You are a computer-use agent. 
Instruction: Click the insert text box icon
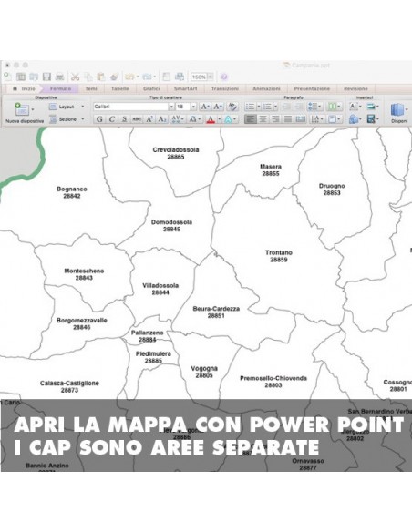point(354,107)
